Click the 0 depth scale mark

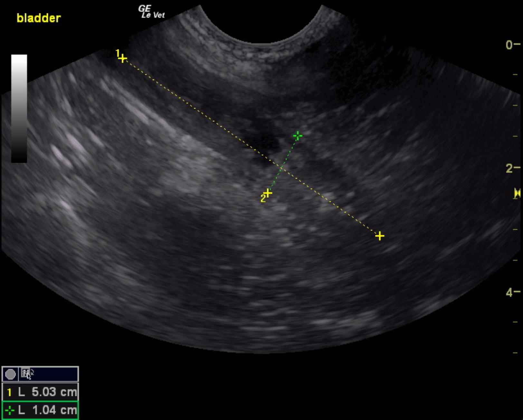[509, 45]
